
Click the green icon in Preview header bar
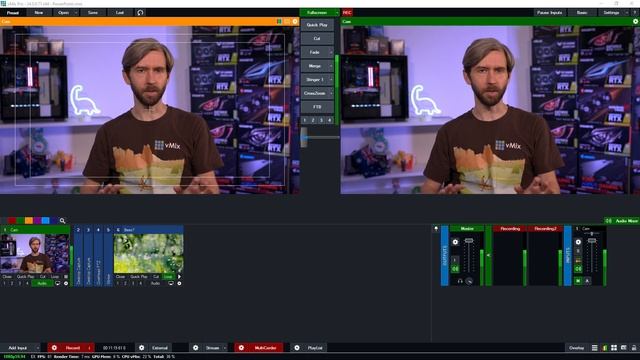pos(279,21)
